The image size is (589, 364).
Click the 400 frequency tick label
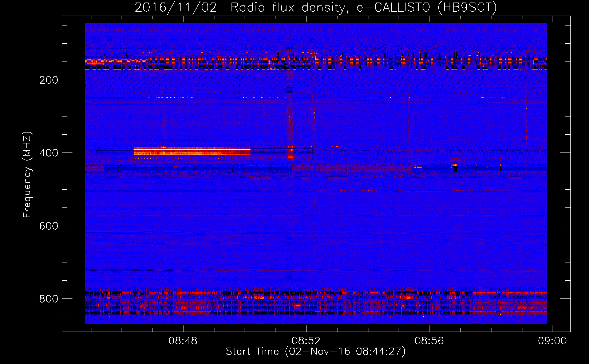pyautogui.click(x=49, y=153)
